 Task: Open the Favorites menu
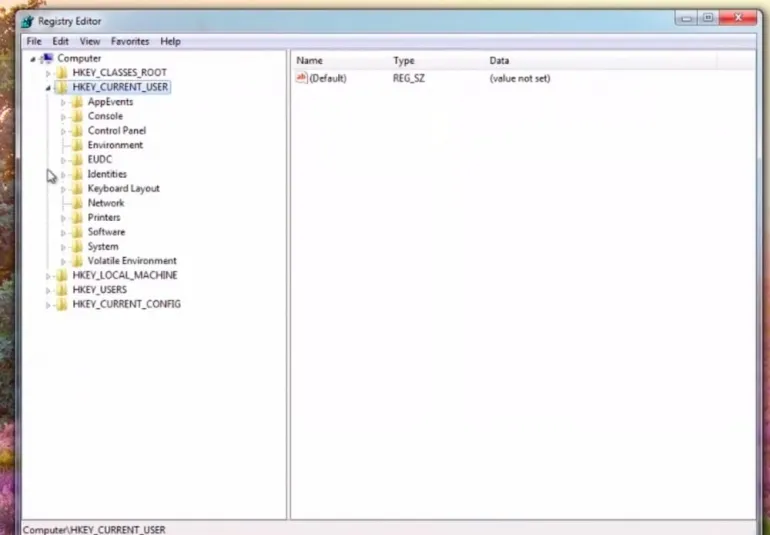coord(130,42)
